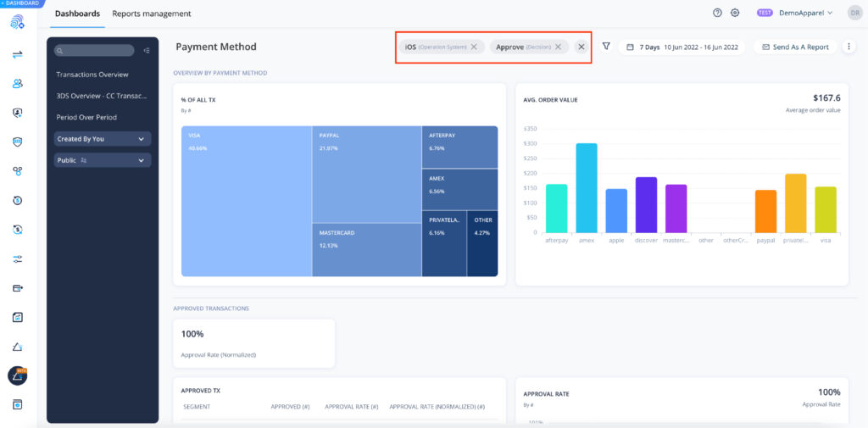Expand the Public dashboards section
This screenshot has width=868, height=428.
(x=103, y=160)
